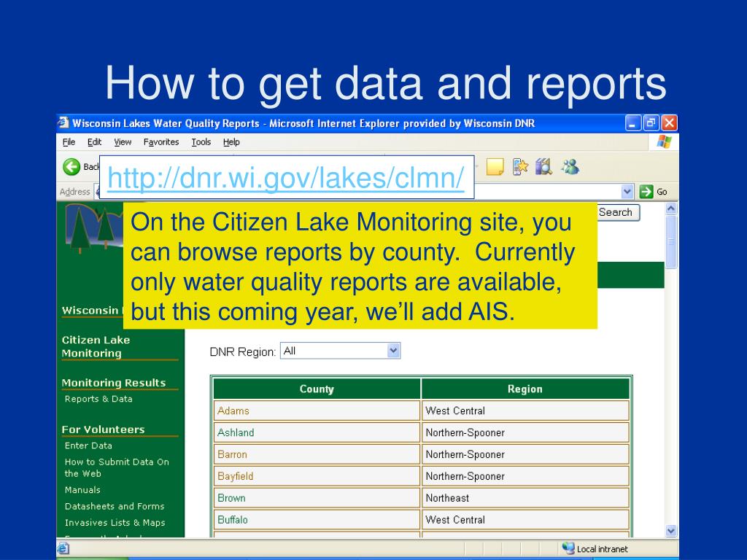This screenshot has height=560, width=747.
Task: Open Monitoring Results sidebar heading
Action: 113,382
